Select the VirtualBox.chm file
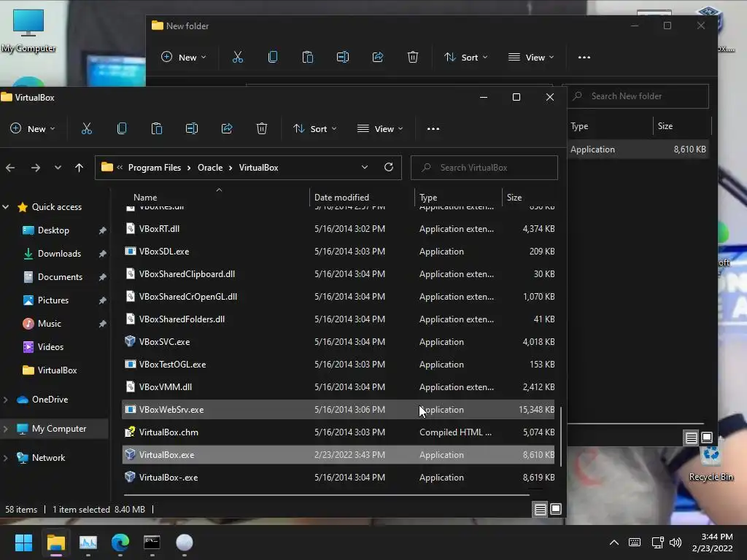 338,432
